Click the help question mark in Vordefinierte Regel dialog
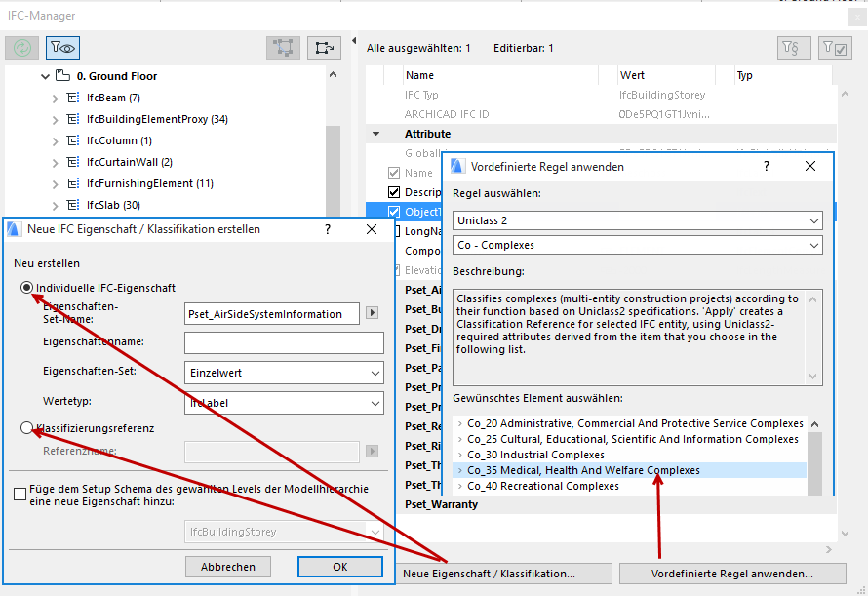 tap(767, 166)
